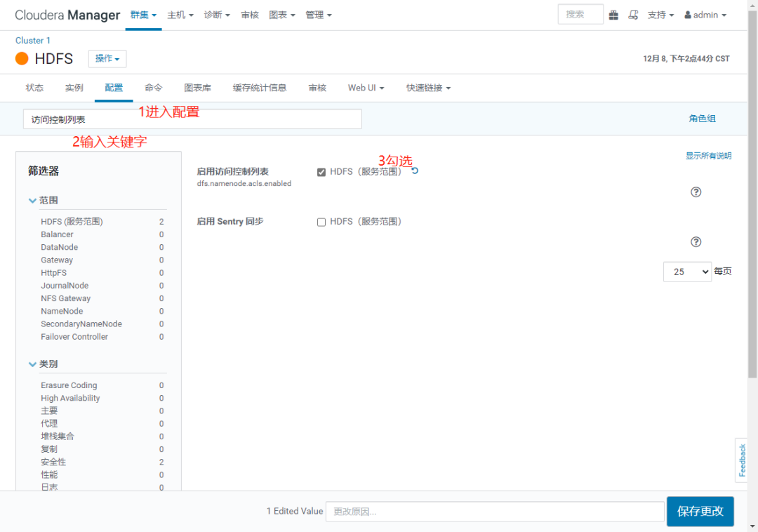This screenshot has height=532, width=758.
Task: Click the orange HDFS health status icon
Action: [x=22, y=58]
